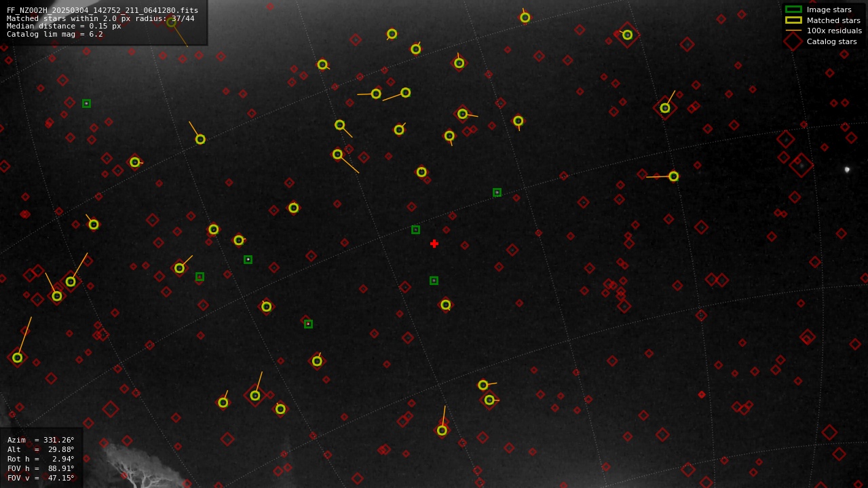Select the lone green star marker in the upper-left sky
Screen dimensions: 868x488
pyautogui.click(x=86, y=104)
